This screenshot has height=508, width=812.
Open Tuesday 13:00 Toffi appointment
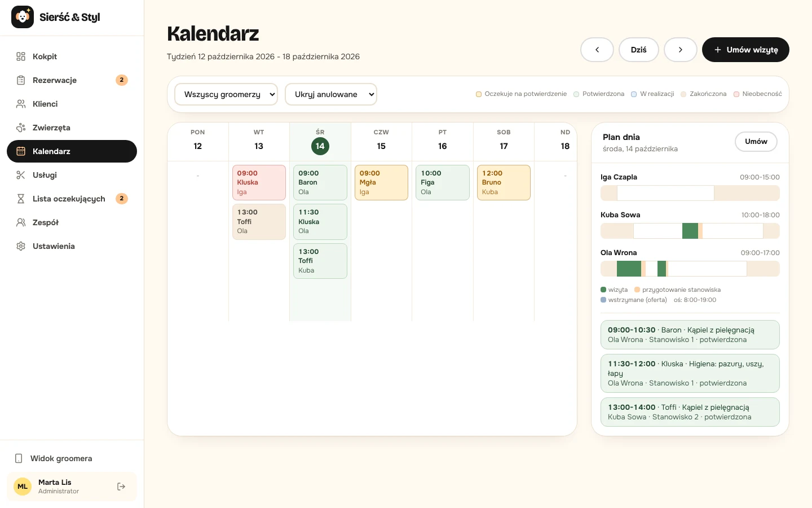[259, 222]
